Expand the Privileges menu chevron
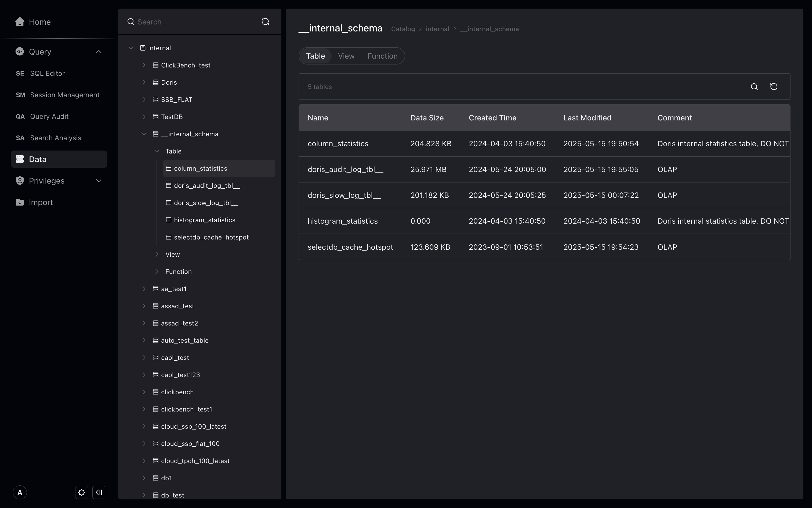Viewport: 812px width, 508px height. (99, 180)
